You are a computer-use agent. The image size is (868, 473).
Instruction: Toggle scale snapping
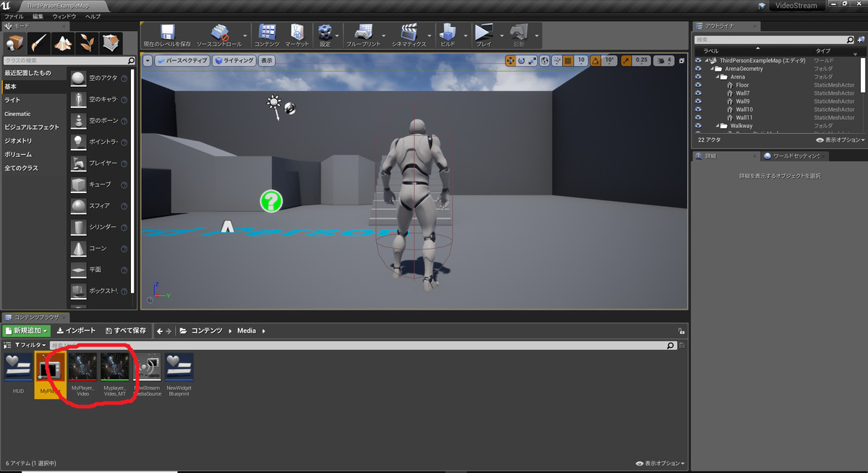tap(626, 61)
